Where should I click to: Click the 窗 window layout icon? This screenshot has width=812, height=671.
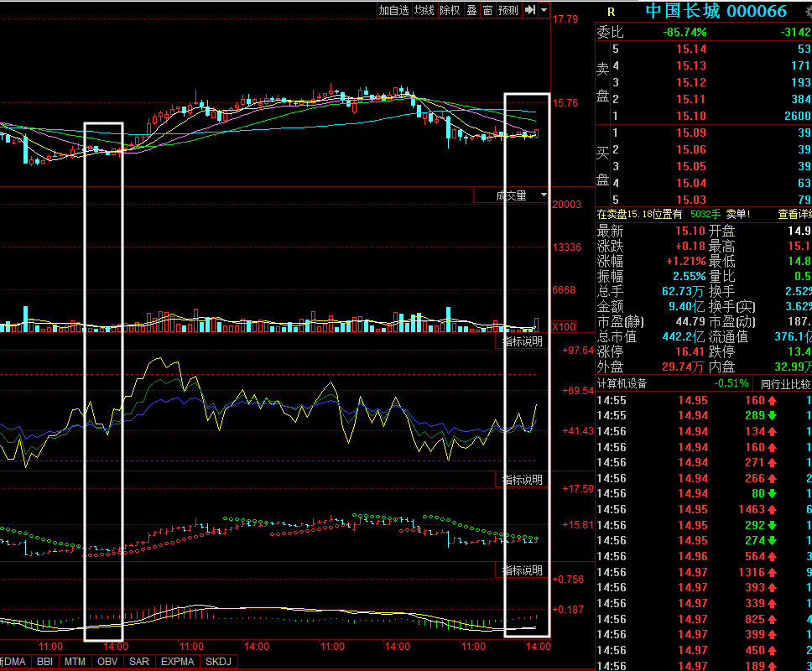488,10
